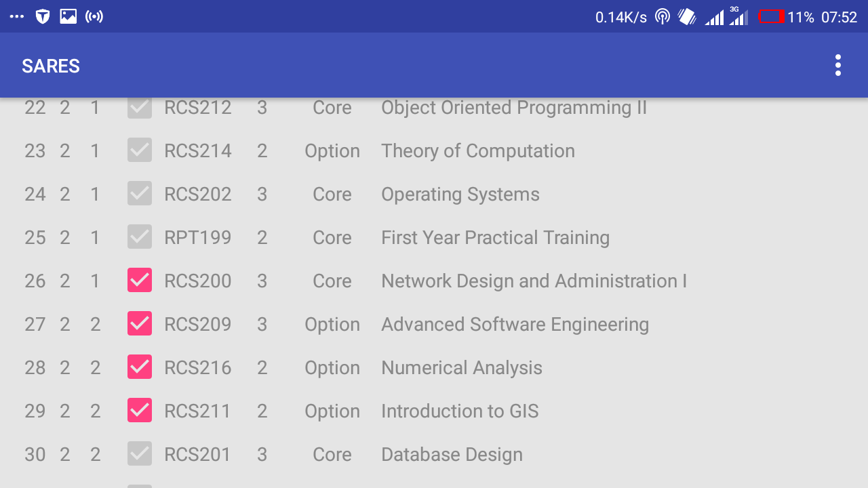This screenshot has width=868, height=488.
Task: Uncheck the RCS200 course checkbox
Action: tap(140, 281)
